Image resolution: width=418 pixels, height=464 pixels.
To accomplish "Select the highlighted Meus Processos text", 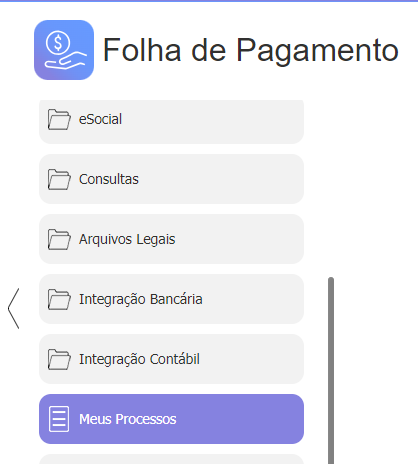I will coord(128,419).
